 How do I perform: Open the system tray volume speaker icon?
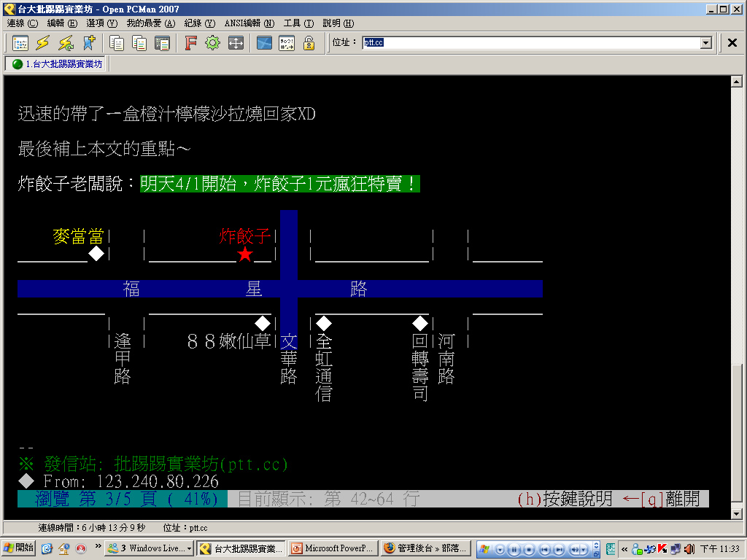coord(689,549)
